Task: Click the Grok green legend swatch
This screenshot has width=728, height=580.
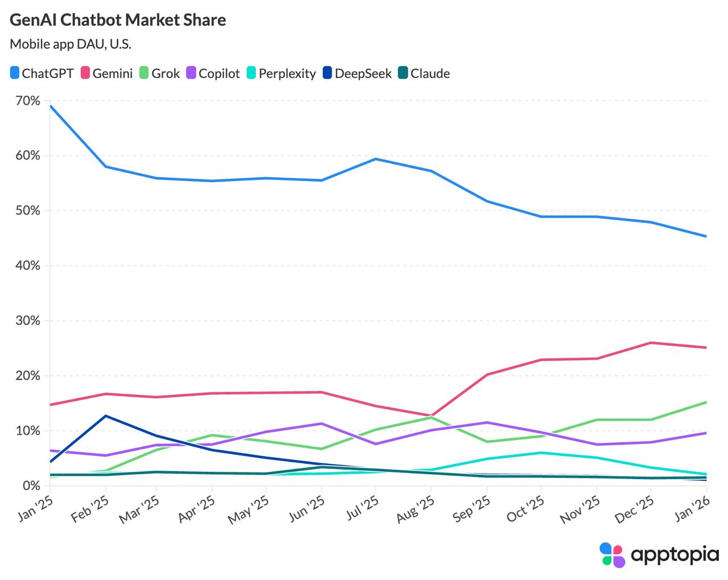Action: 144,73
